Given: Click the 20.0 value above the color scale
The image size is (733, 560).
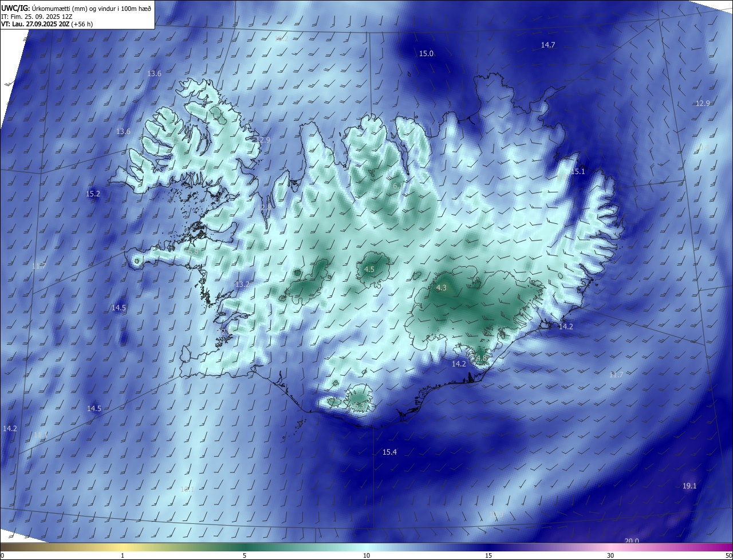Looking at the screenshot, I should point(632,541).
